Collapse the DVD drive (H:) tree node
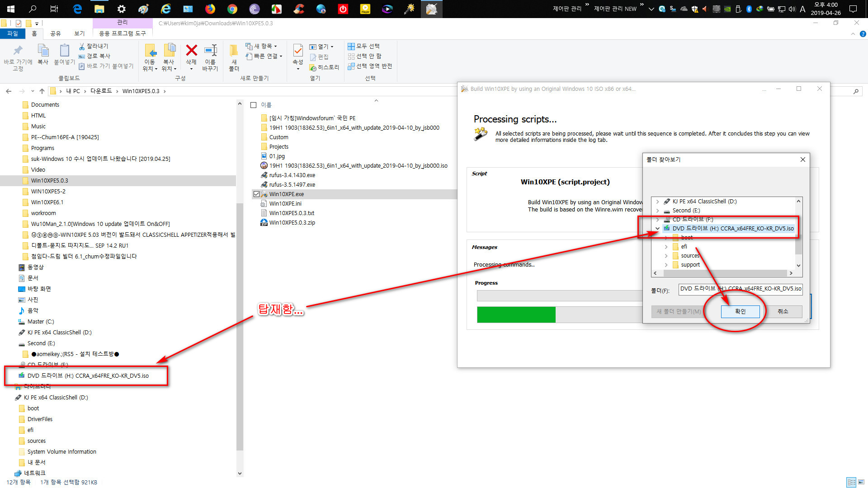The width and height of the screenshot is (868, 488). point(657,229)
